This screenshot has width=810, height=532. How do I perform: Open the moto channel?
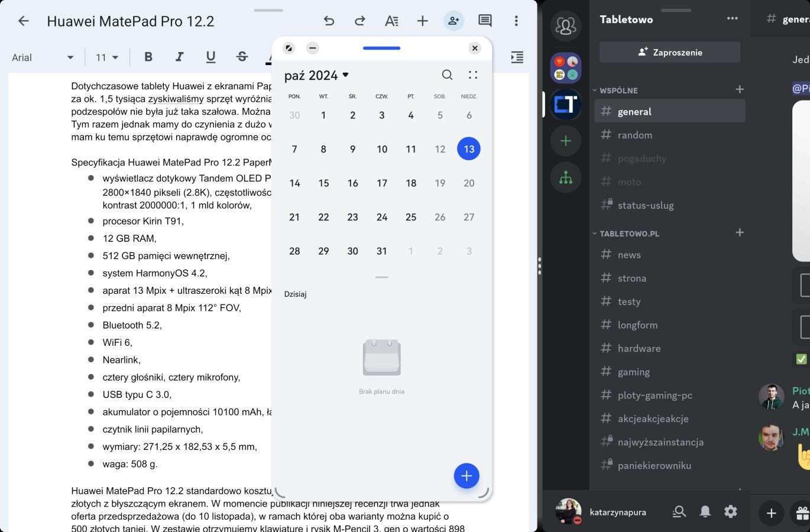[670, 182]
